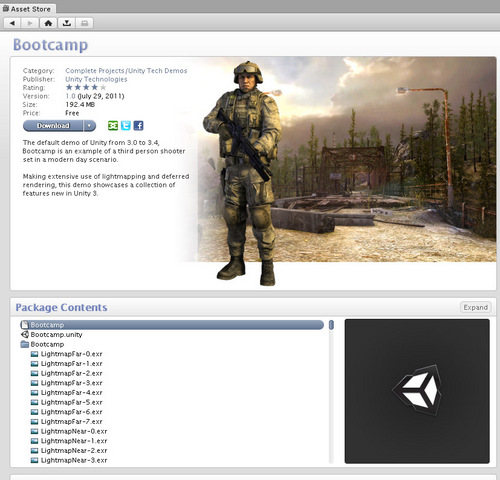Screen dimensions: 500x480
Task: Select LightmapFar-2.exr file
Action: (71, 373)
